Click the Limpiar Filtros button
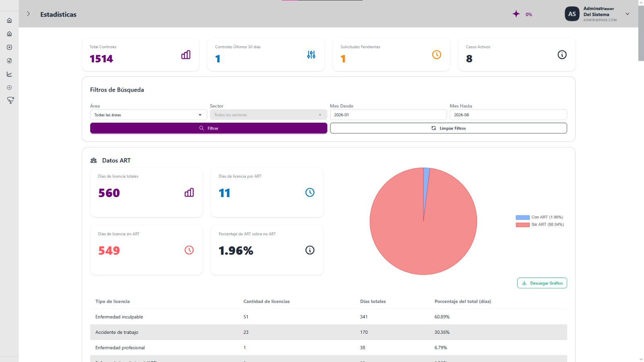 [448, 128]
